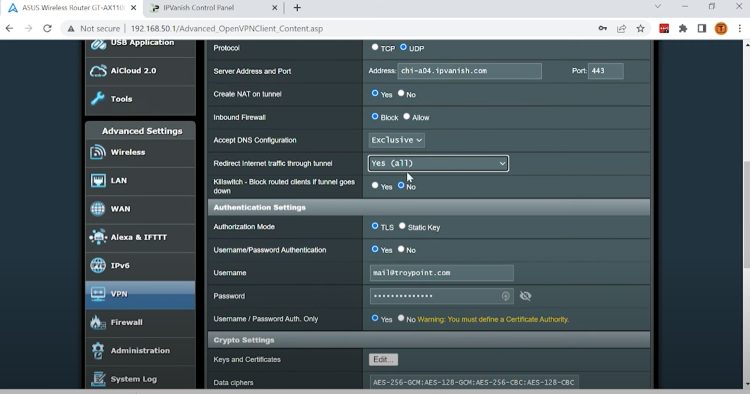Bookmark this page with star icon
This screenshot has width=750, height=394.
(640, 29)
